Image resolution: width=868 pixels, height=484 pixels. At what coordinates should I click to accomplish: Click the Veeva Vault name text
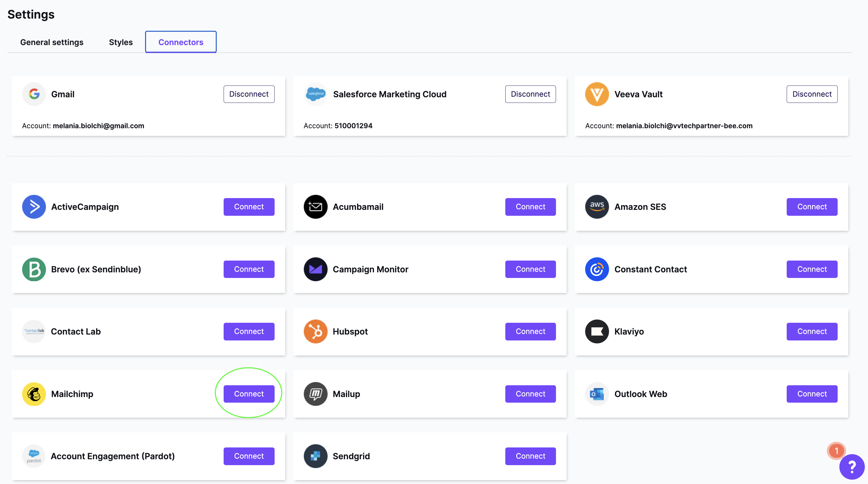click(x=638, y=94)
